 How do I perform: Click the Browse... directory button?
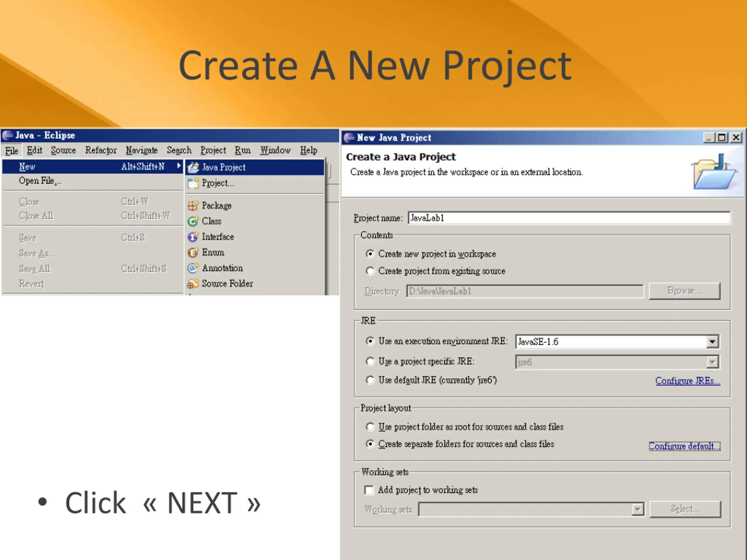coord(685,291)
